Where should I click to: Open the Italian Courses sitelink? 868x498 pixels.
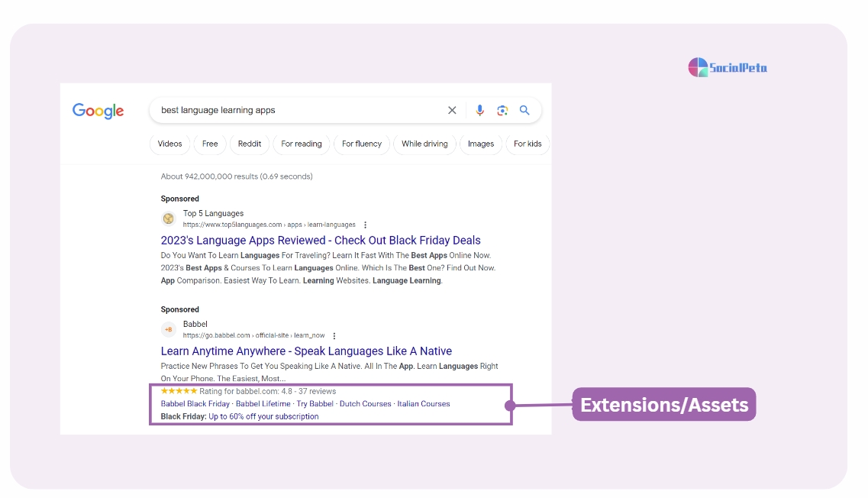point(424,404)
